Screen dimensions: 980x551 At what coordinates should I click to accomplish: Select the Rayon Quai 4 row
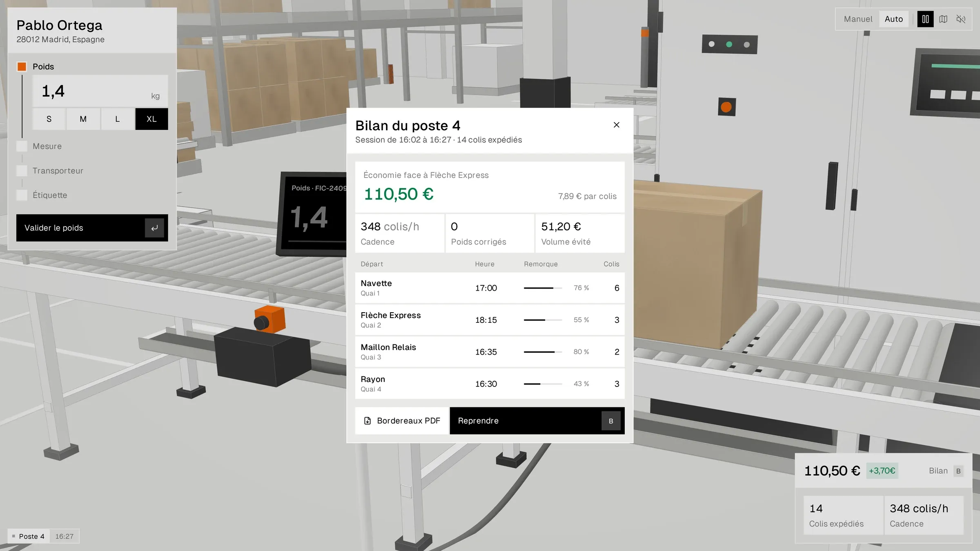point(490,384)
